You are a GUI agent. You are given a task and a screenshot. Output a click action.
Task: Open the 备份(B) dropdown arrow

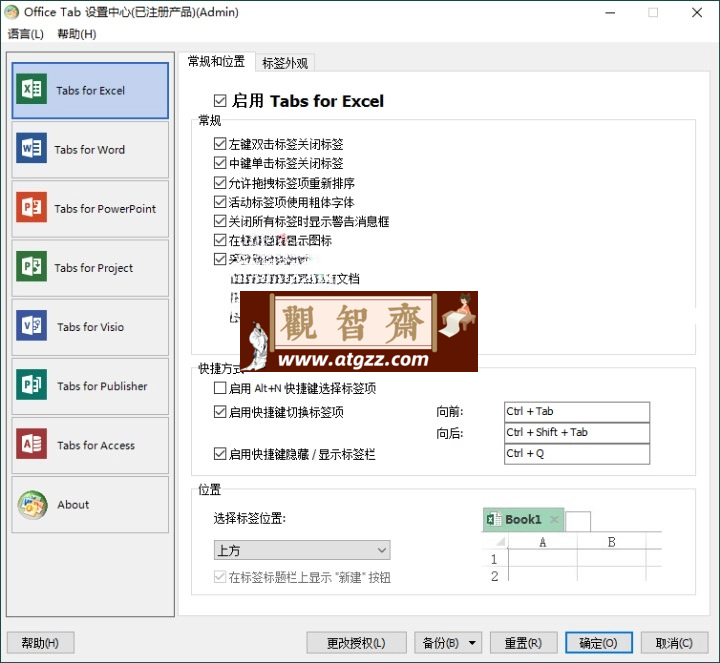pos(472,643)
